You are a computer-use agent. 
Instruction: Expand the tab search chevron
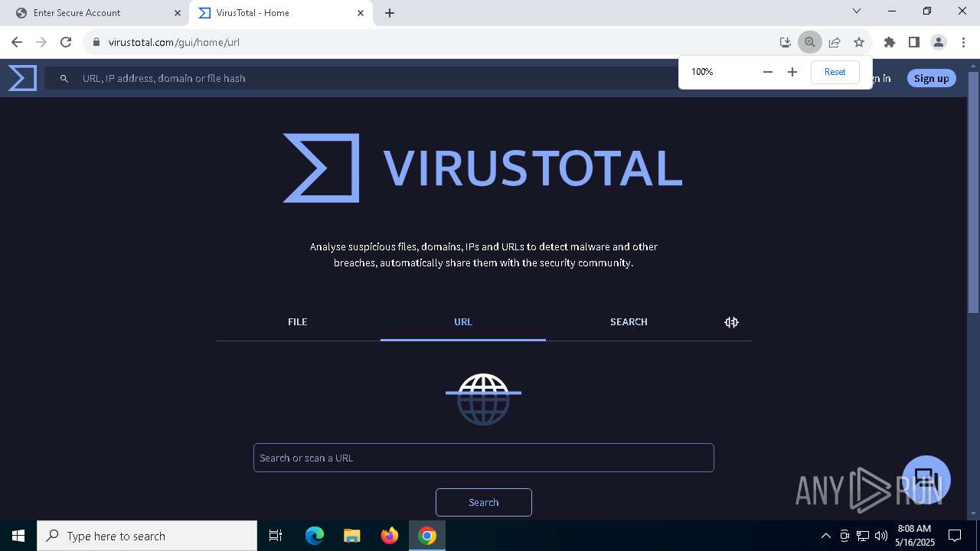tap(857, 11)
